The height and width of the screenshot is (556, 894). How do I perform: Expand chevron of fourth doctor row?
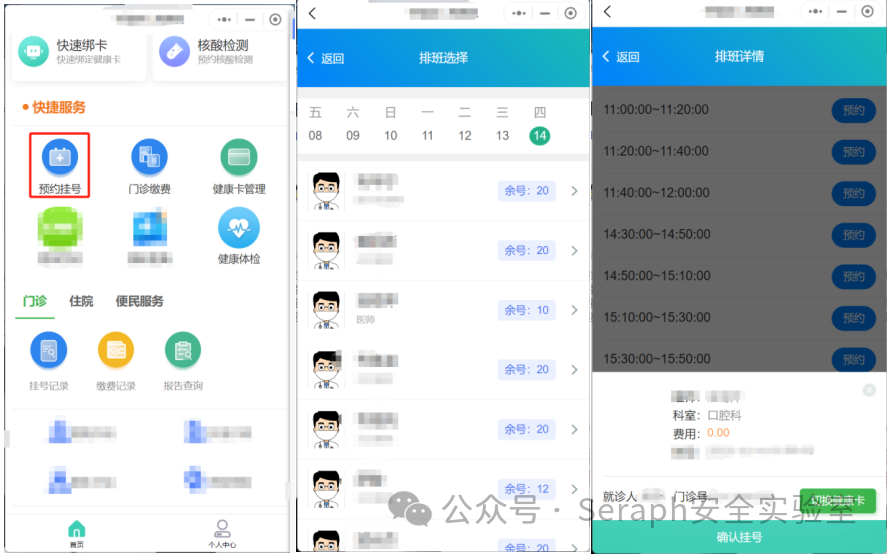(x=574, y=370)
